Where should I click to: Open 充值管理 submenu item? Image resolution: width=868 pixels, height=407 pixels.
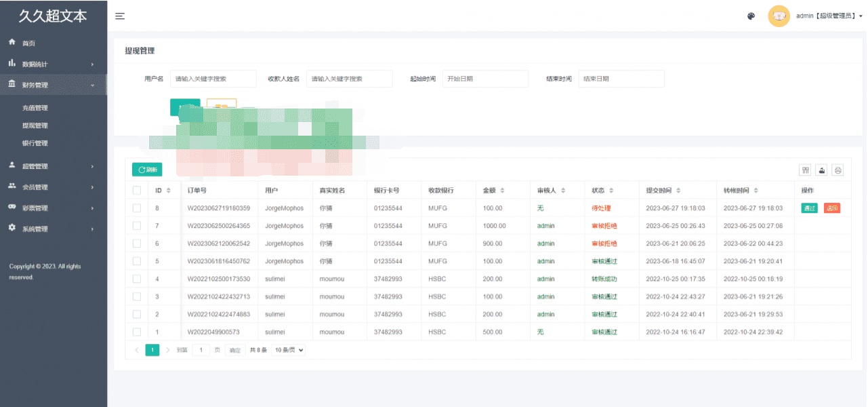35,108
